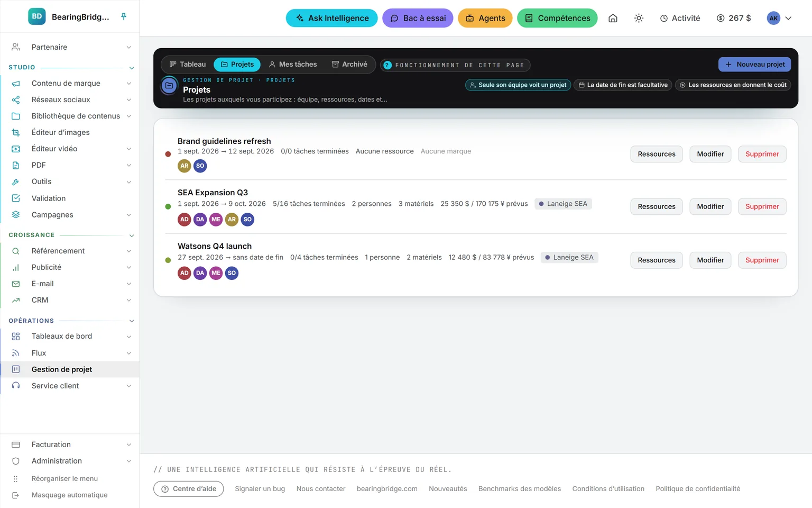Click the Flux RSS icon
812x508 pixels.
16,353
